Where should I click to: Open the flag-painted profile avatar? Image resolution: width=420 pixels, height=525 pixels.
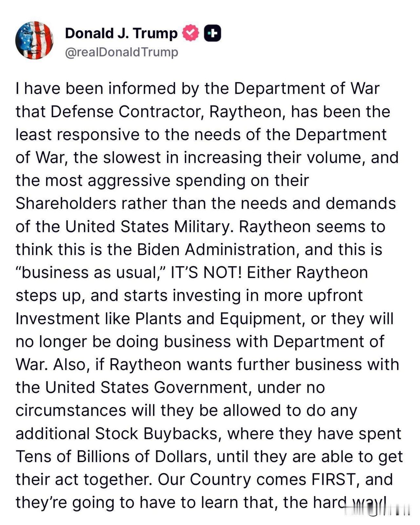click(x=34, y=41)
